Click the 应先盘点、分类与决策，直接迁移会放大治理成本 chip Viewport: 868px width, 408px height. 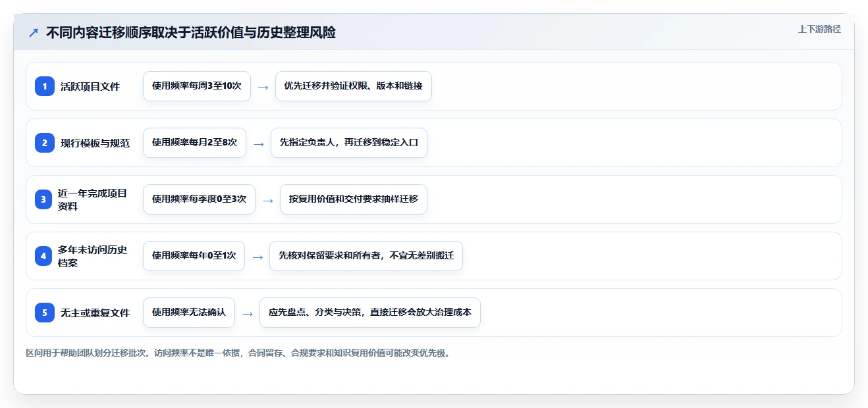370,313
